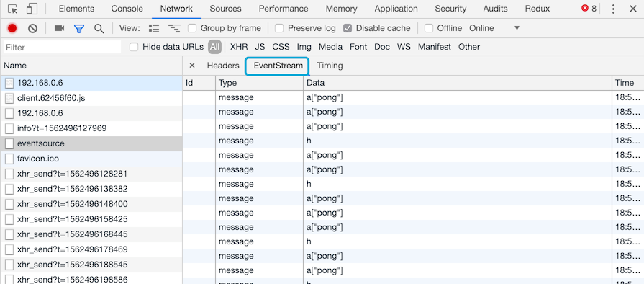The height and width of the screenshot is (284, 644).
Task: Select the All filter type
Action: pyautogui.click(x=215, y=47)
